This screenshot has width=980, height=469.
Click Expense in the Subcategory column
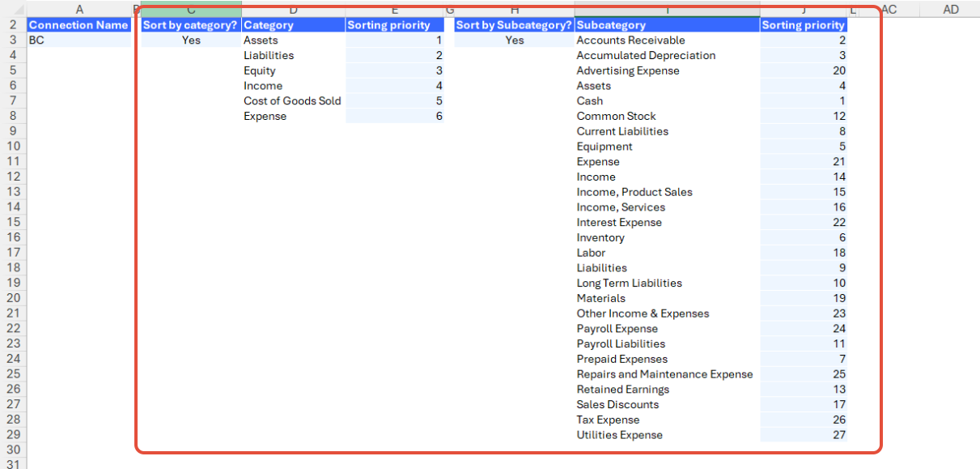coord(667,161)
